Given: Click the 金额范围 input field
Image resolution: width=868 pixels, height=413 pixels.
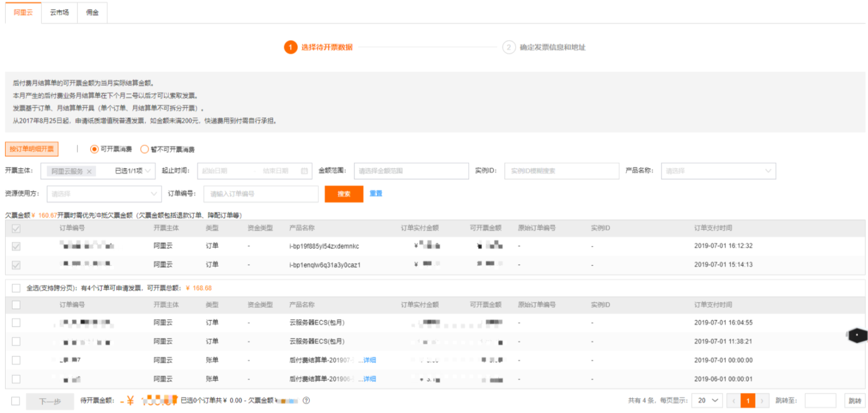Looking at the screenshot, I should [411, 171].
